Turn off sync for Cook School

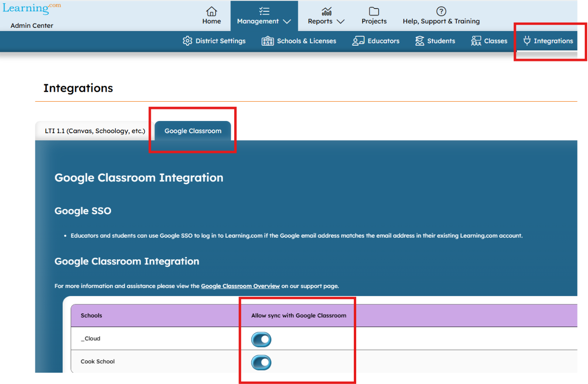[x=261, y=362]
